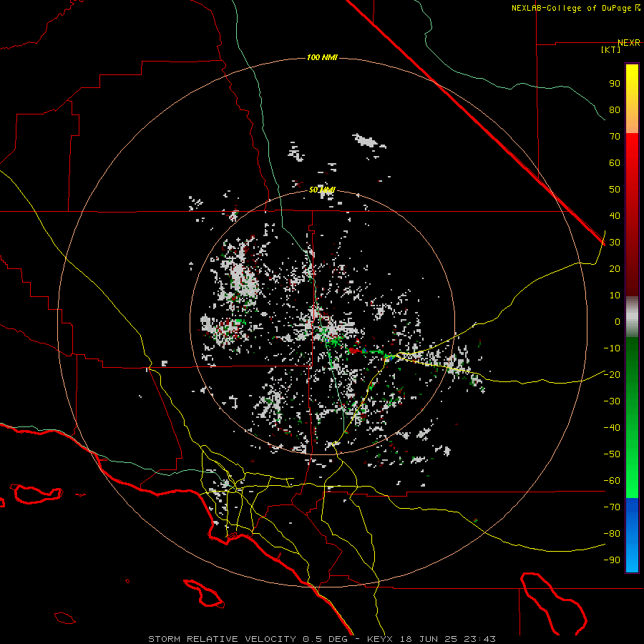Click the -70 value on the velocity scale

(612, 507)
